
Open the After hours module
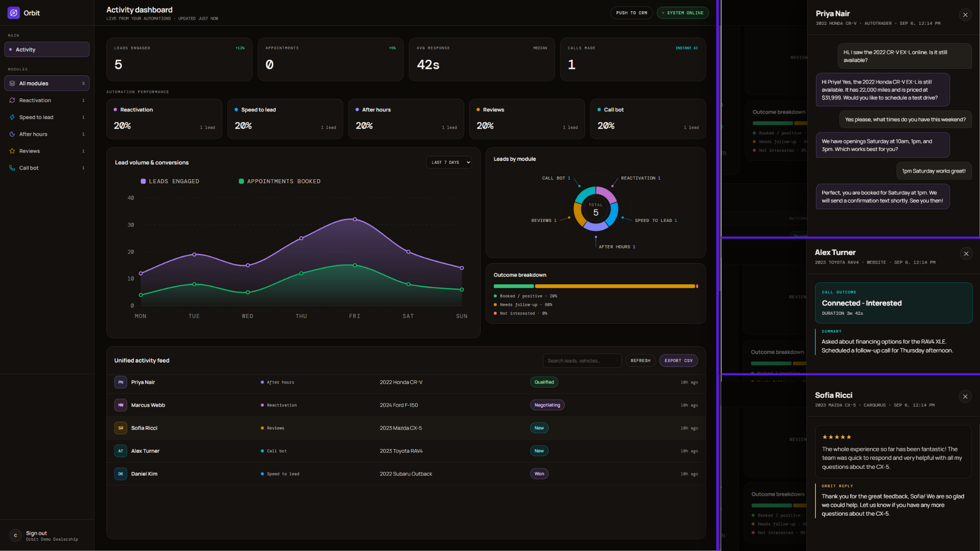(x=47, y=134)
